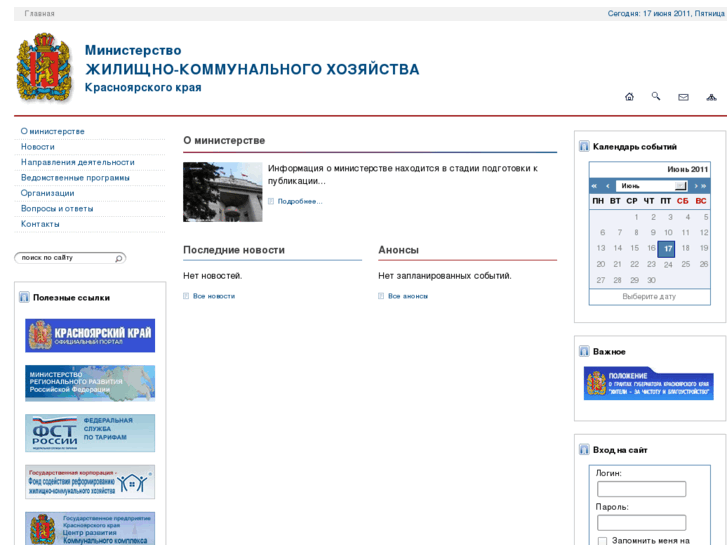Click the ministry building thumbnail
Viewport: 727px width, 545px height.
coord(223,192)
